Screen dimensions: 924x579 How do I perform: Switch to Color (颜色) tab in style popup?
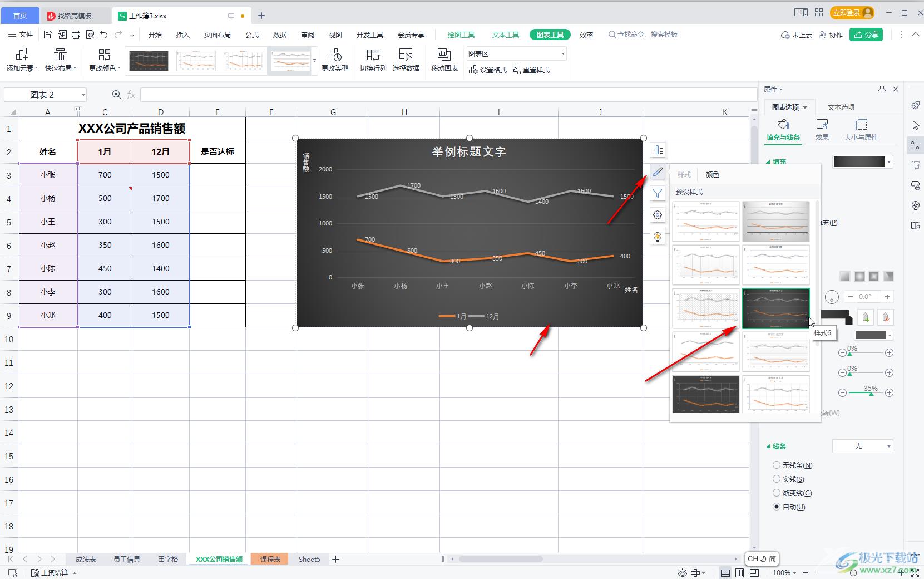pyautogui.click(x=712, y=174)
